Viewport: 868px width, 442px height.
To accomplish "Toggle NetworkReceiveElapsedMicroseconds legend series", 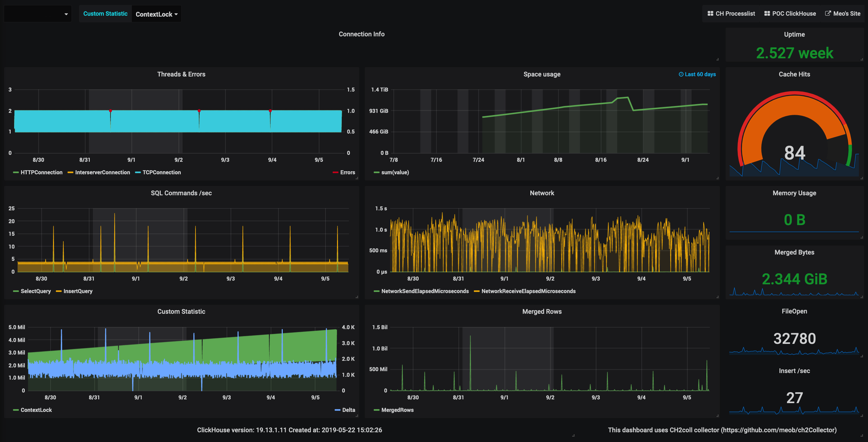I will (528, 291).
